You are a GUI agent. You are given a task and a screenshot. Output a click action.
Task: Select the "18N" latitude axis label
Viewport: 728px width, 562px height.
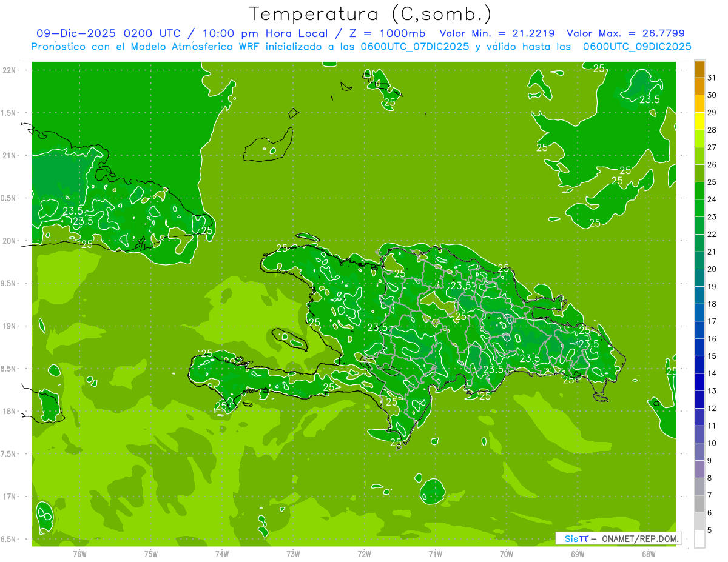tap(10, 411)
